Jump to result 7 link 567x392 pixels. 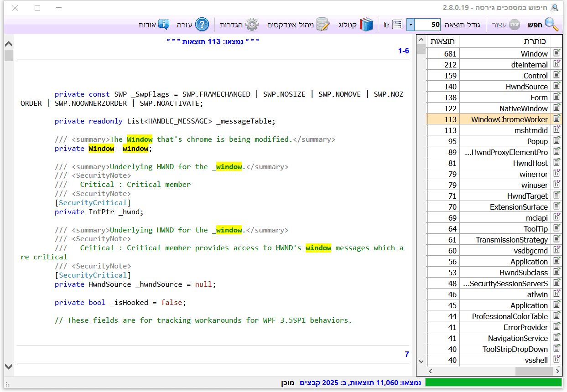pos(406,354)
